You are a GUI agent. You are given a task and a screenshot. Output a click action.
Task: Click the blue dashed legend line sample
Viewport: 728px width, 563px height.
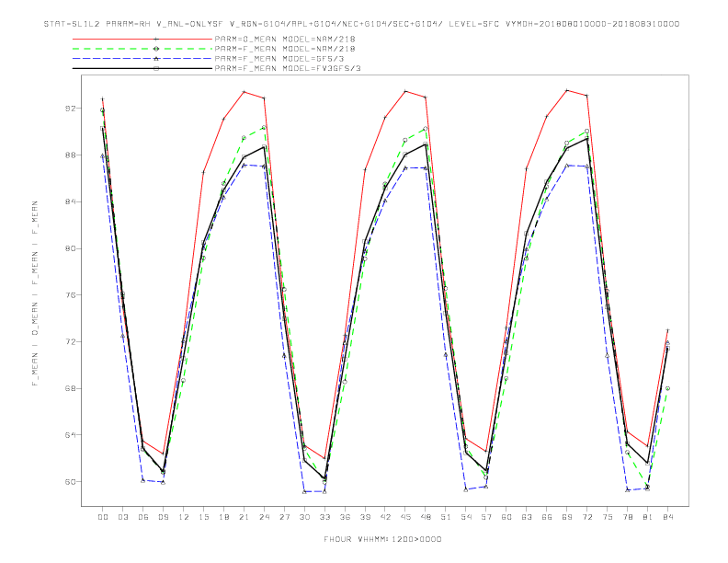[142, 59]
